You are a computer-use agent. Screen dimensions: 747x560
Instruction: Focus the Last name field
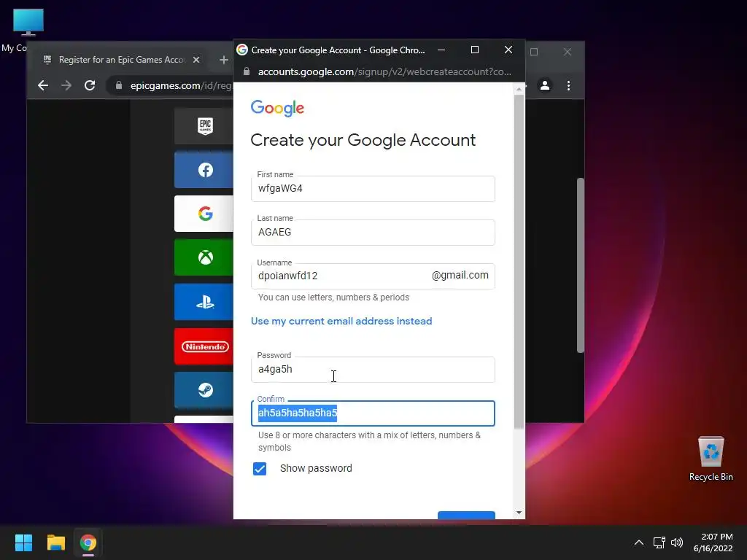point(373,233)
